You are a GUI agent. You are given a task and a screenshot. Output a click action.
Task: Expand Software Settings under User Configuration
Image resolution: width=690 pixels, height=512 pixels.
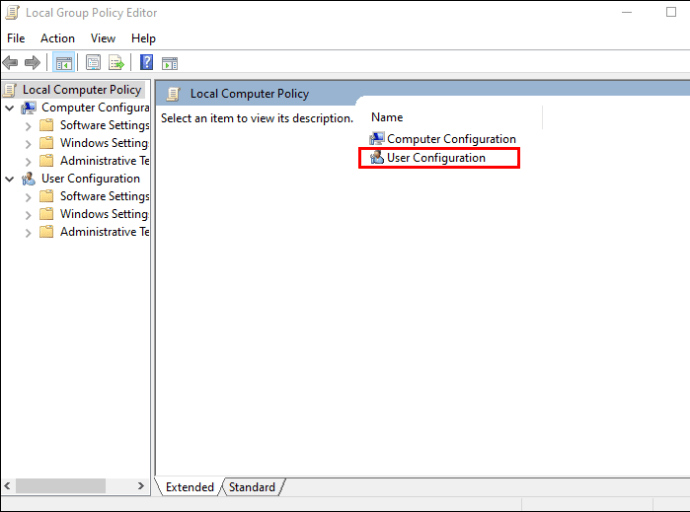(28, 197)
